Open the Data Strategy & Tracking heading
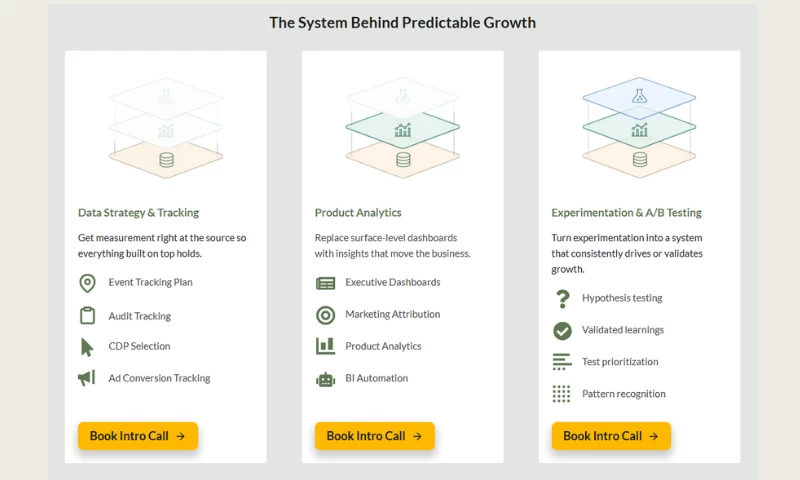This screenshot has width=800, height=480. coord(138,213)
